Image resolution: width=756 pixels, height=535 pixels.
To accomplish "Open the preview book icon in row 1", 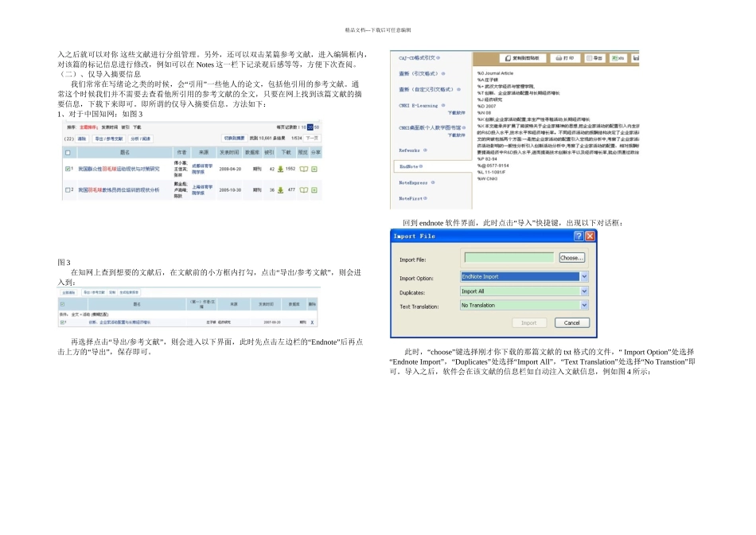I will pyautogui.click(x=303, y=169).
